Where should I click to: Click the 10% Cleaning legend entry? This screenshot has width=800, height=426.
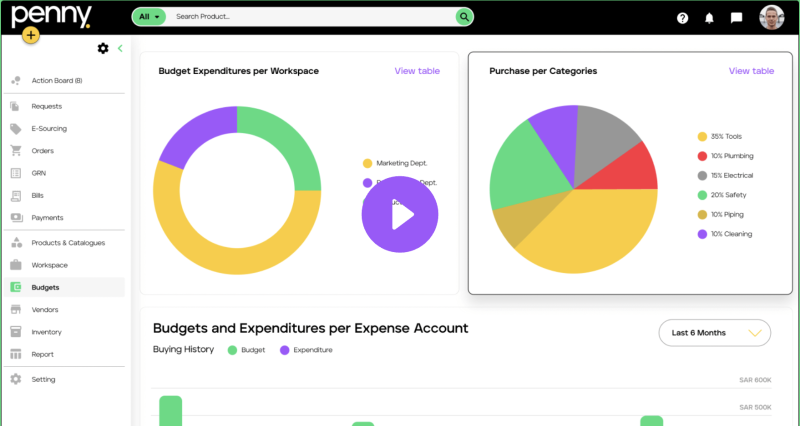[724, 234]
